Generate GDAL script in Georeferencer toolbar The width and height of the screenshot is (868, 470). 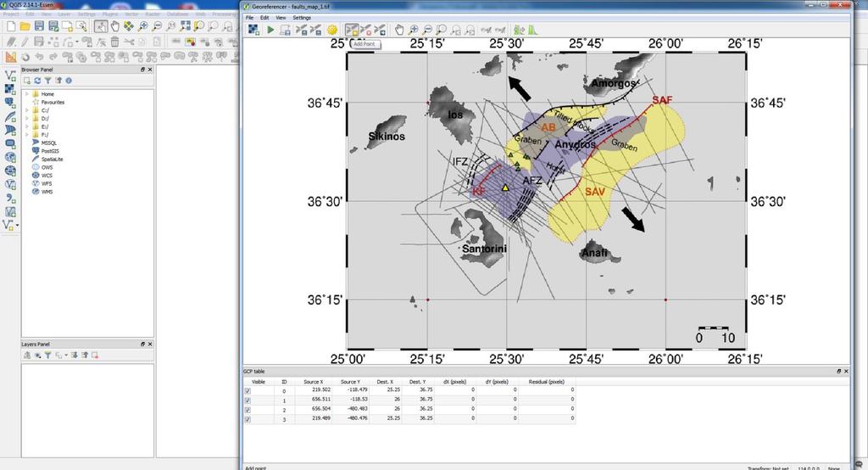click(x=285, y=30)
